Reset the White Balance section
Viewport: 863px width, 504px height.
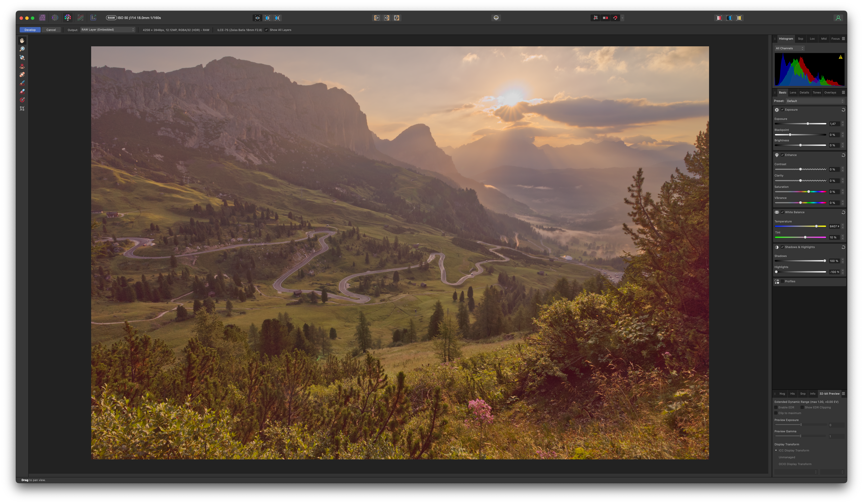[x=843, y=212]
